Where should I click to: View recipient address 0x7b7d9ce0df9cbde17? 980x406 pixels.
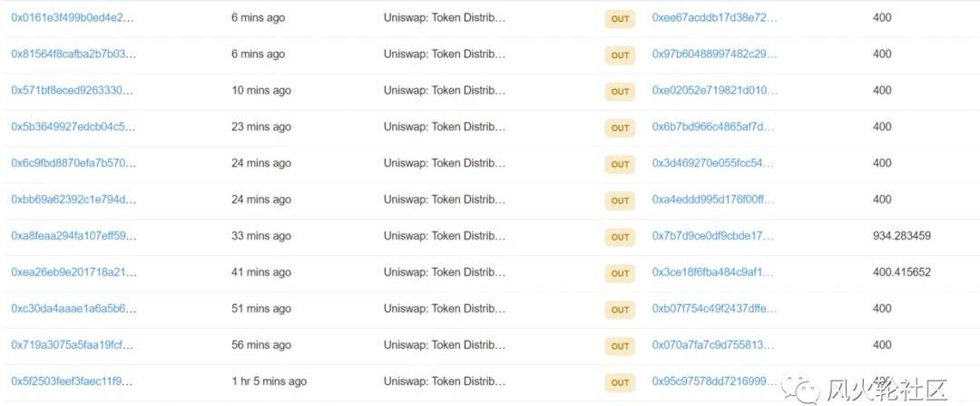[714, 235]
